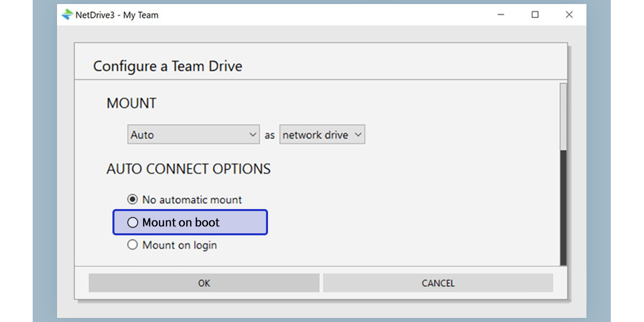Confirm configuration with the OK button
This screenshot has height=322, width=644.
coord(204,283)
